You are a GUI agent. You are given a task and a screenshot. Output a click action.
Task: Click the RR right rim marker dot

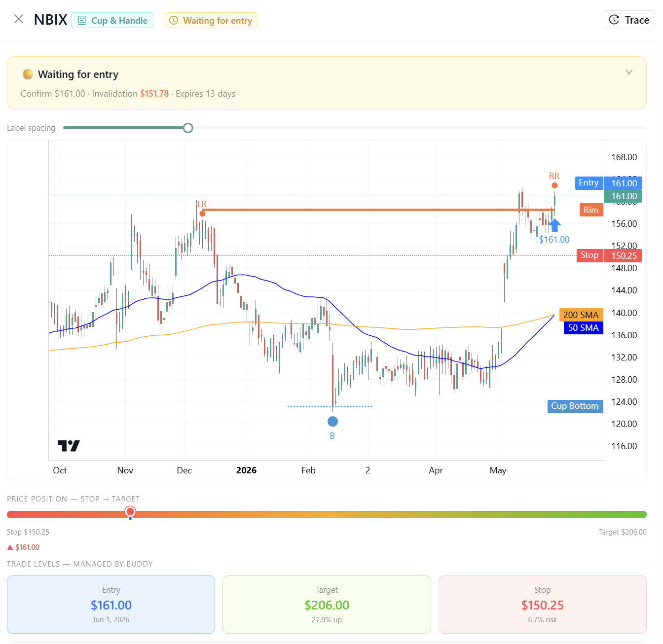554,185
